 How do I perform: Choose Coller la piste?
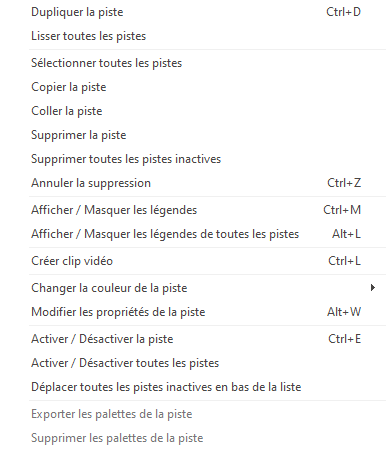[x=208, y=111]
